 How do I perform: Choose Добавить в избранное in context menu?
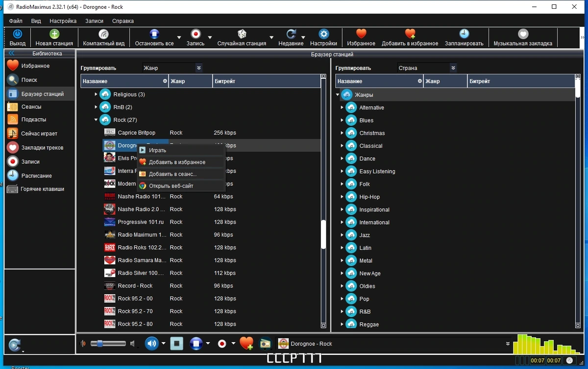(177, 162)
